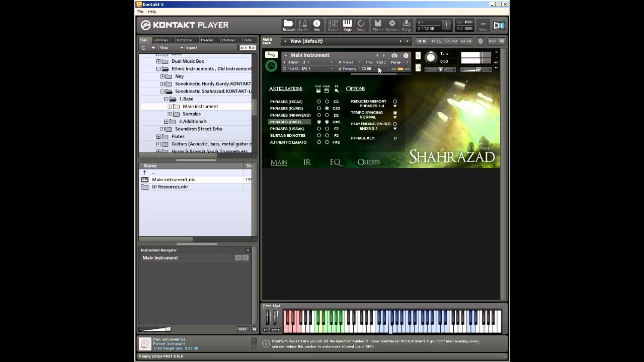Open the Options gear icon

pyautogui.click(x=392, y=25)
